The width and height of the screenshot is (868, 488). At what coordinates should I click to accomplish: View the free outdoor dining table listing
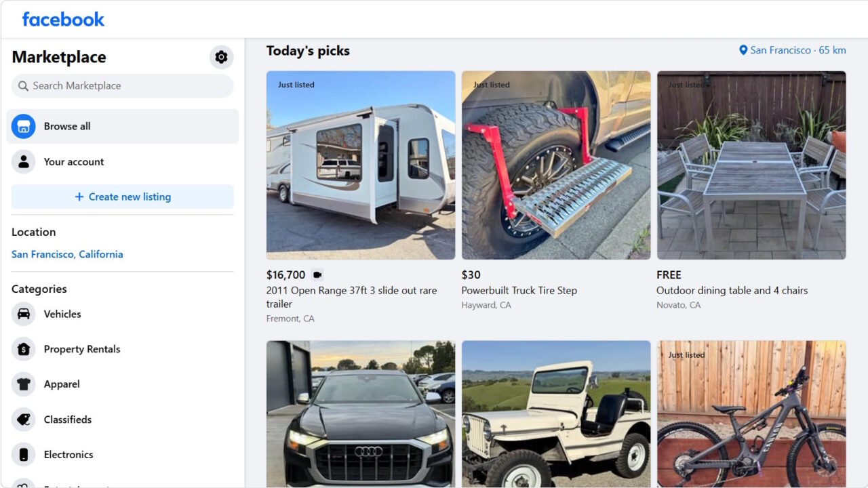tap(751, 165)
